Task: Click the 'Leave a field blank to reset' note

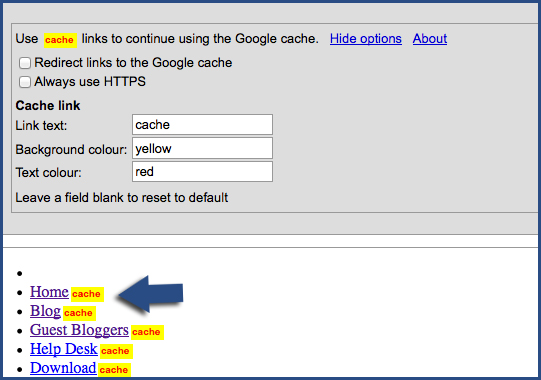Action: tap(122, 198)
